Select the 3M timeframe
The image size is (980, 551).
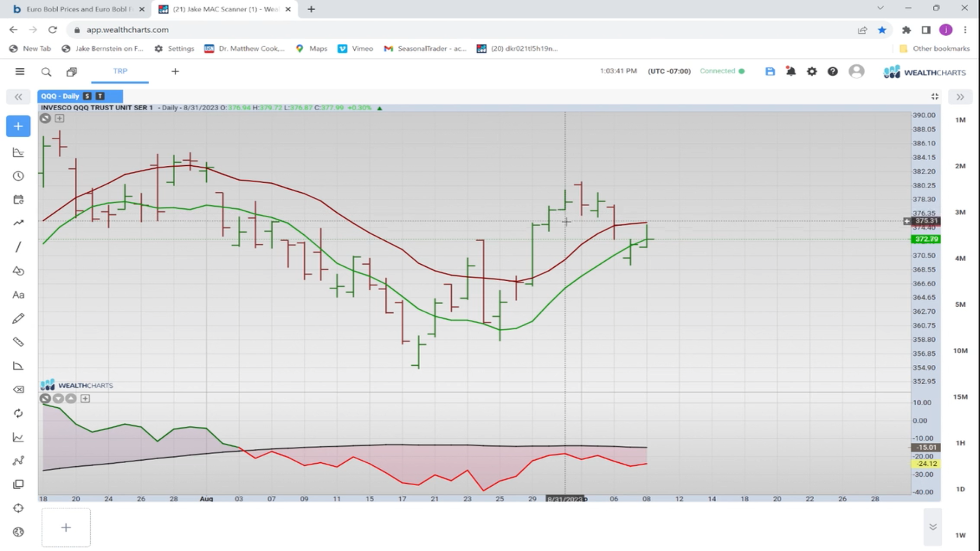(x=961, y=212)
